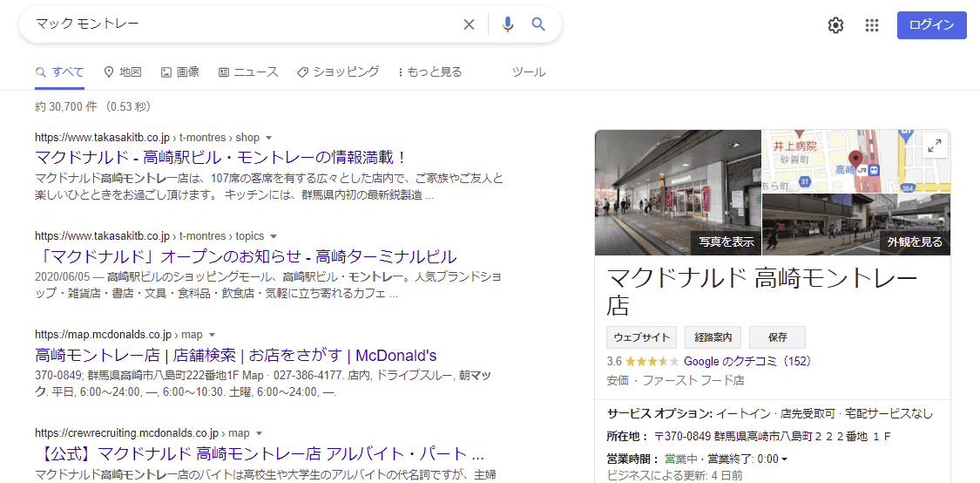Image resolution: width=980 pixels, height=483 pixels.
Task: Click in the search input field
Action: (244, 25)
